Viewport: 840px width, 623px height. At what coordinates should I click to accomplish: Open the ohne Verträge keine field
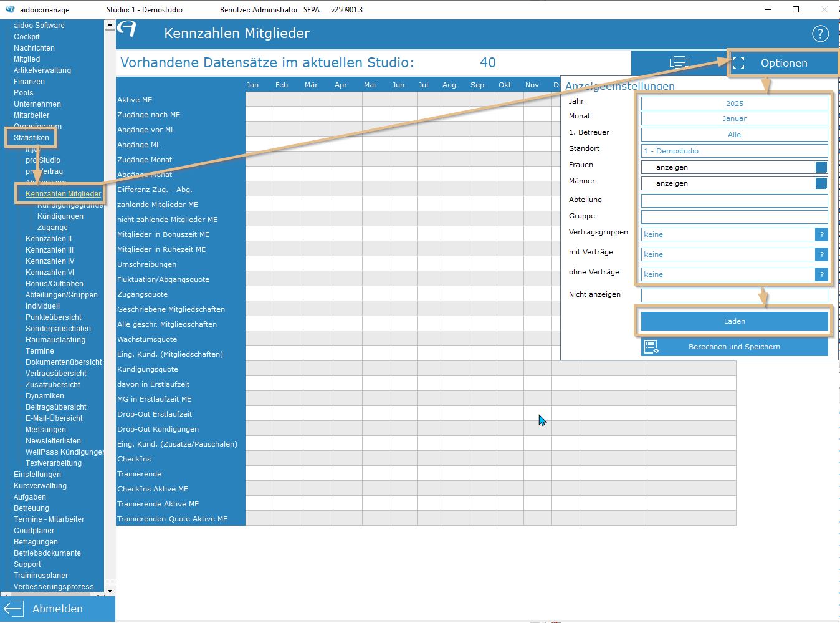728,274
